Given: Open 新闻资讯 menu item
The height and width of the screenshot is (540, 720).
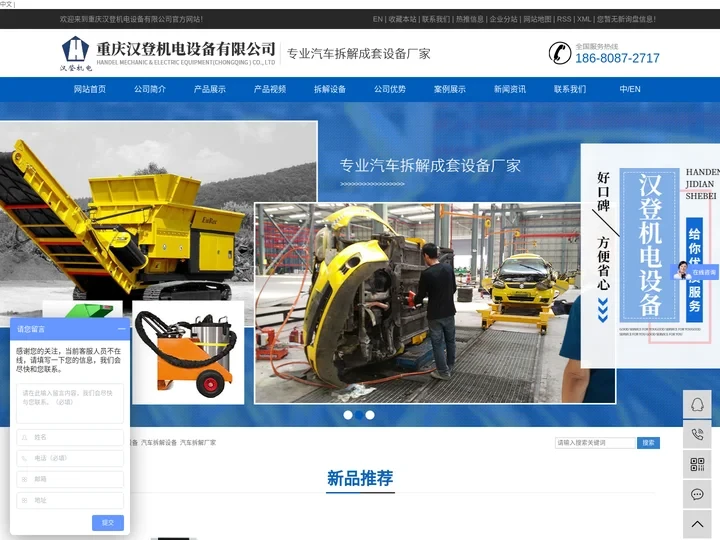Looking at the screenshot, I should coord(510,89).
